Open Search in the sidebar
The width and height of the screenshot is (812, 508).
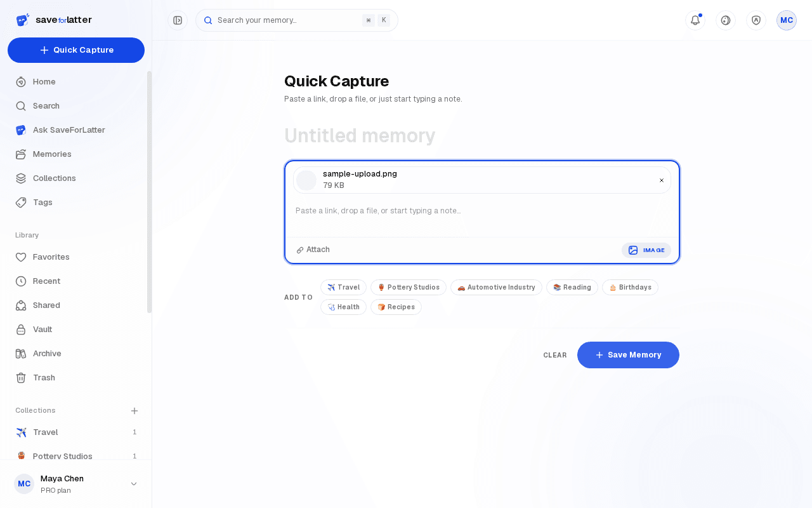(x=76, y=106)
